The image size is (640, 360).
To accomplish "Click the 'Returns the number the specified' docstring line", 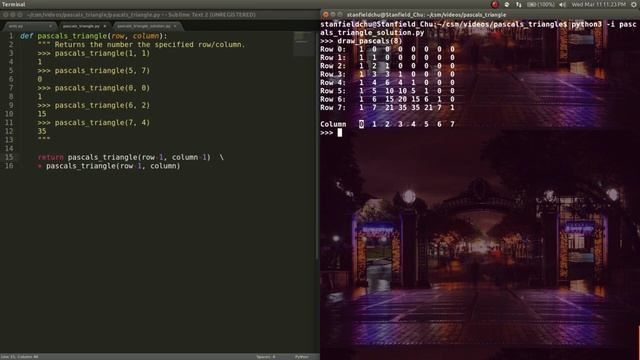I will coord(141,44).
